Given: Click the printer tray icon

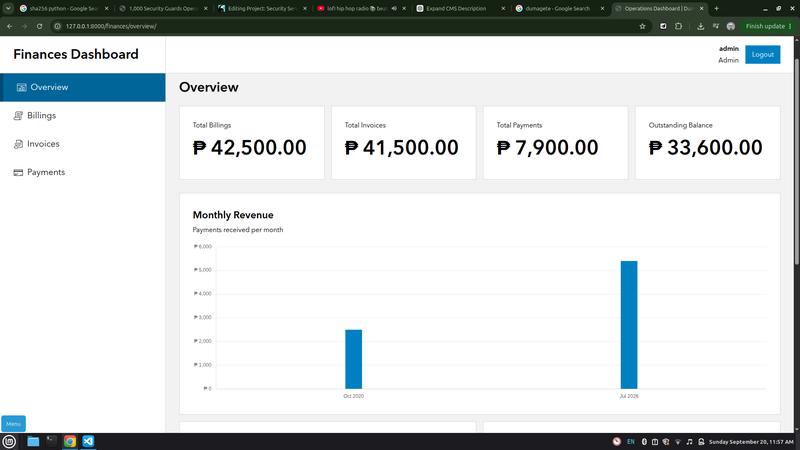Looking at the screenshot, I should click(x=701, y=441).
